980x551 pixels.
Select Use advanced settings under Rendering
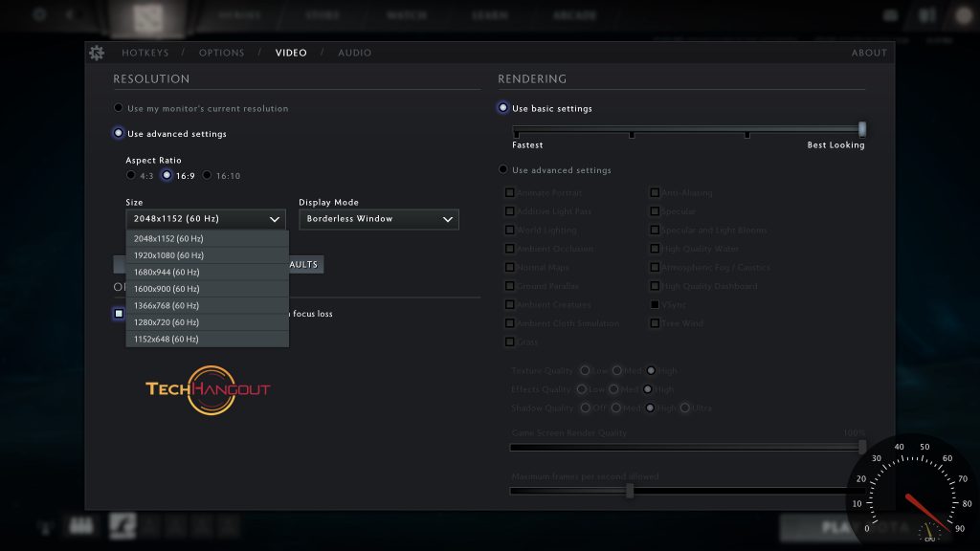[503, 169]
